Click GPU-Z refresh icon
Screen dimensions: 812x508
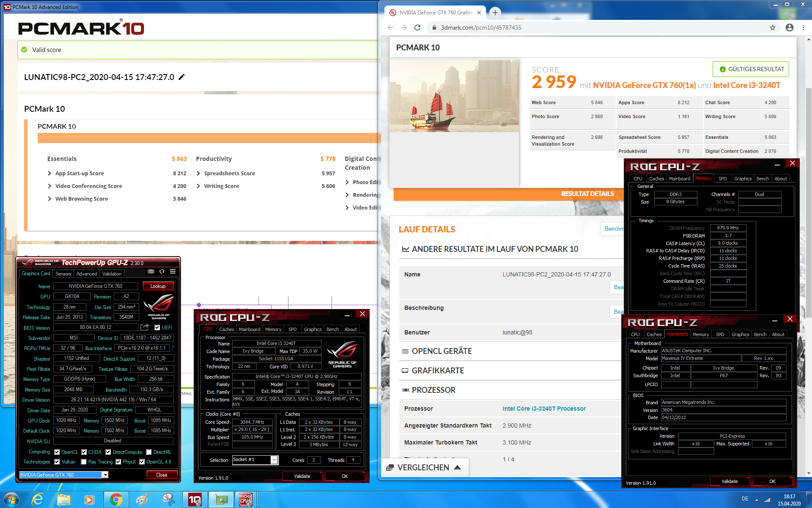click(x=162, y=272)
